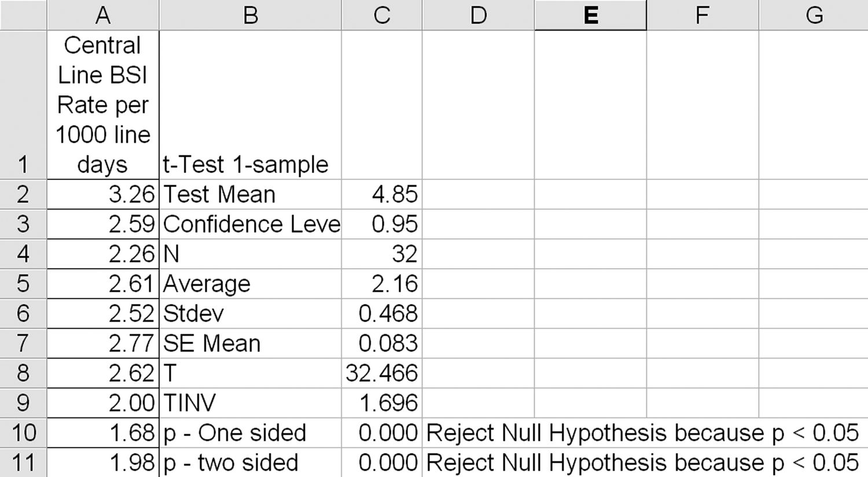Click the Confidence Level label cell
This screenshot has width=868, height=477.
250,225
